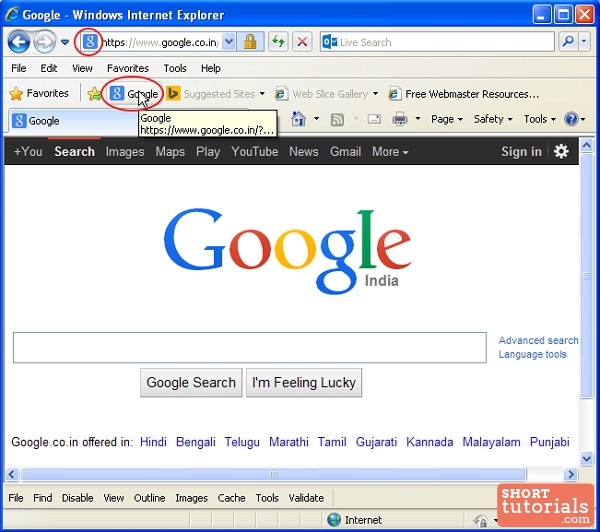This screenshot has height=532, width=600.
Task: Click I'm Feeling Lucky button
Action: 304,382
